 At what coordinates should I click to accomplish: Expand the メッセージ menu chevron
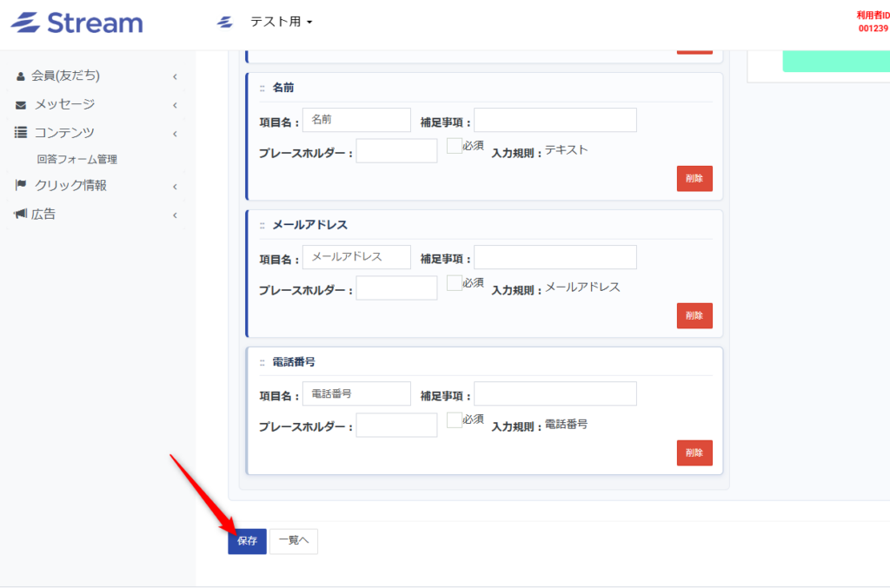[175, 105]
